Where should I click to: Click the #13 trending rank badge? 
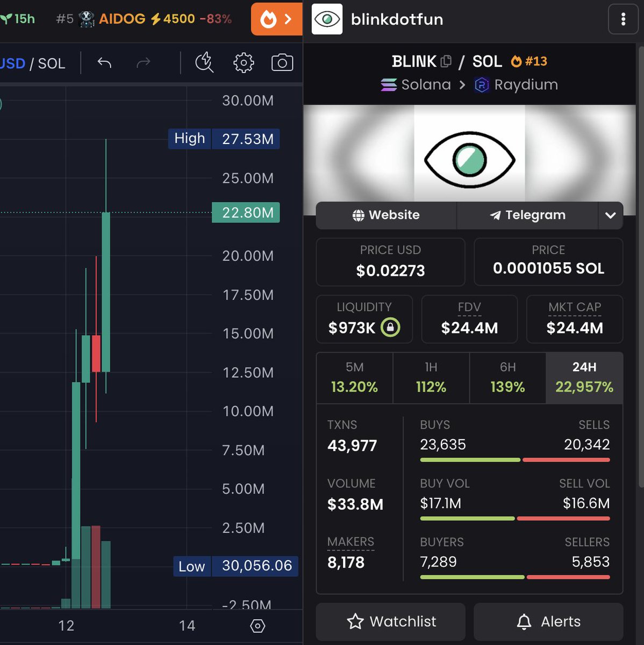tap(529, 61)
